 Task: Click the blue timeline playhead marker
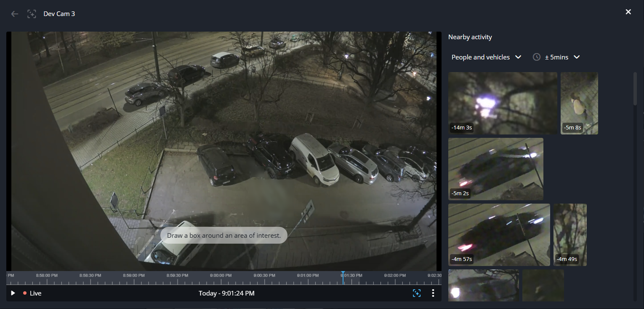tap(343, 277)
